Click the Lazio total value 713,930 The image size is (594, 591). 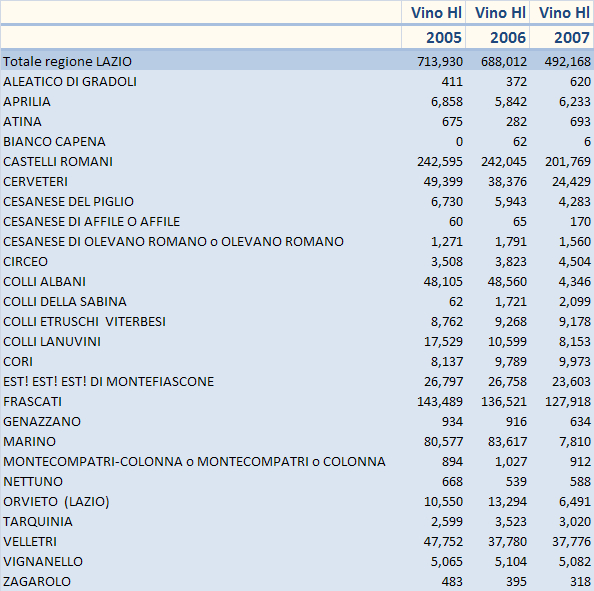[x=440, y=62]
